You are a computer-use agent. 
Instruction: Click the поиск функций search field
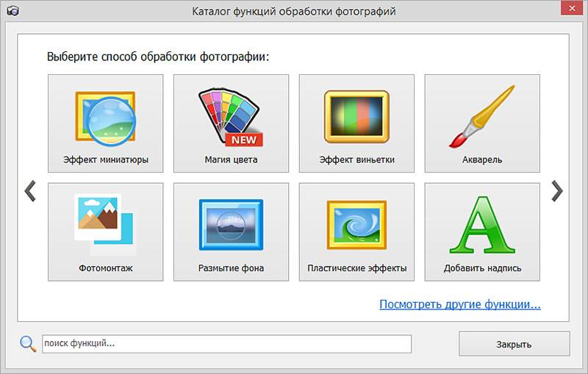click(226, 344)
